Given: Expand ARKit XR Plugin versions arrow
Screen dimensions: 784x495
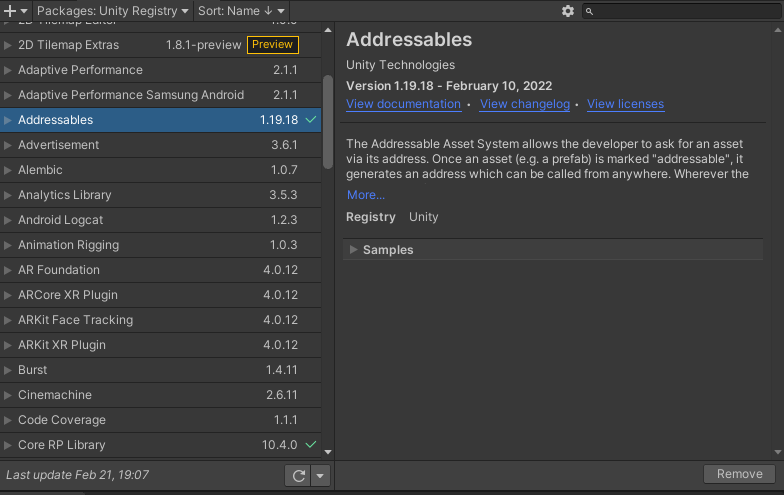Looking at the screenshot, I should [x=8, y=345].
